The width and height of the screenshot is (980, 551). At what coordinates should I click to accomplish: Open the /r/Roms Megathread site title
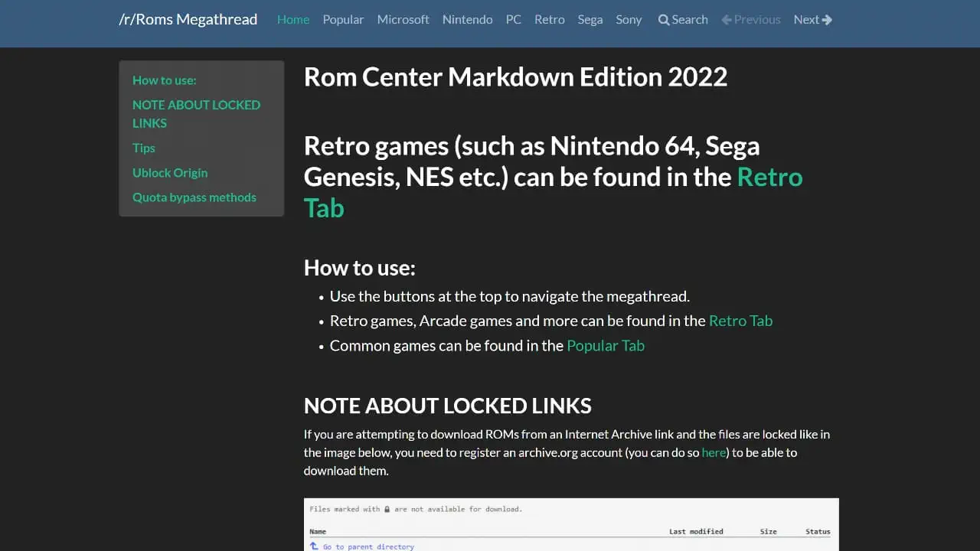[x=188, y=19]
